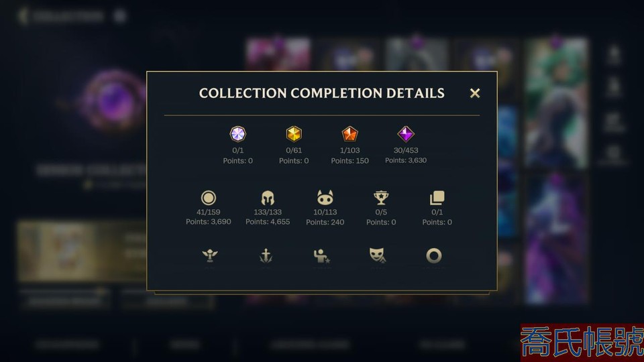This screenshot has height=362, width=644.
Task: Click the cat-face icon showing 10/113
Action: coord(325,197)
